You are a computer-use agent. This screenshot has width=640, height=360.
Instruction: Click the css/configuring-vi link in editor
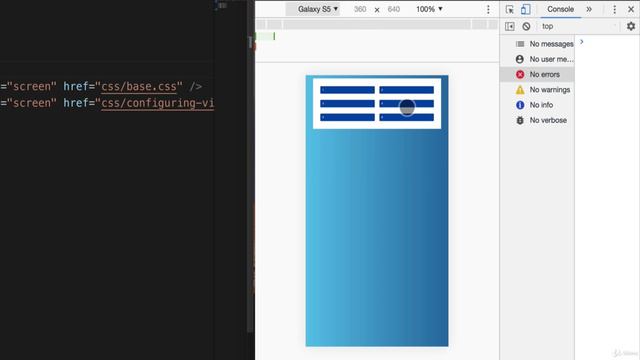158,103
